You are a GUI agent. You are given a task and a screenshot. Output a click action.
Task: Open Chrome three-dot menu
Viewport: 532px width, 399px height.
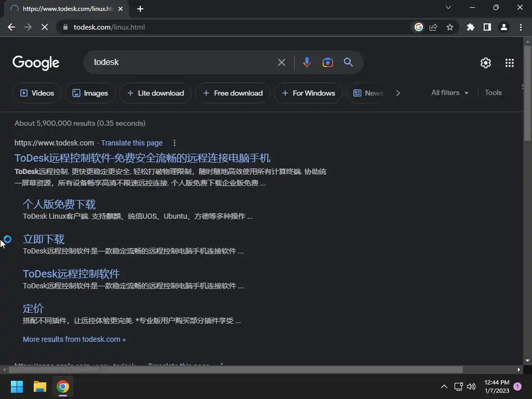521,27
